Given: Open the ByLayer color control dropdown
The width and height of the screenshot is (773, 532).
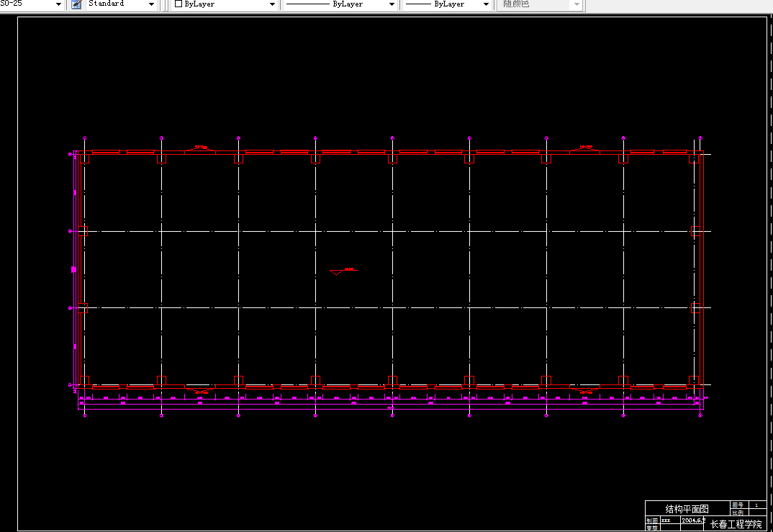Looking at the screenshot, I should click(x=225, y=4).
